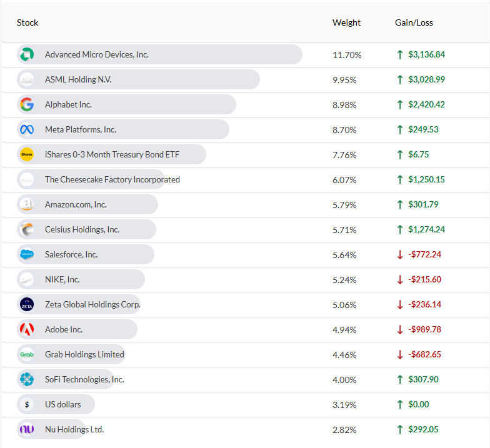The height and width of the screenshot is (448, 490).
Task: Click the -$215.60 loss value
Action: (x=425, y=280)
